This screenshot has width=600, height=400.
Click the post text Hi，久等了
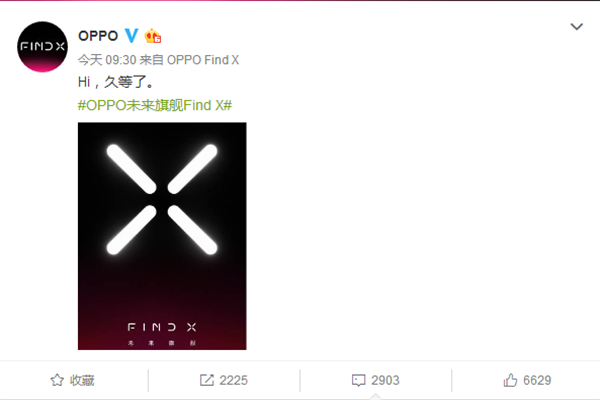coord(116,82)
